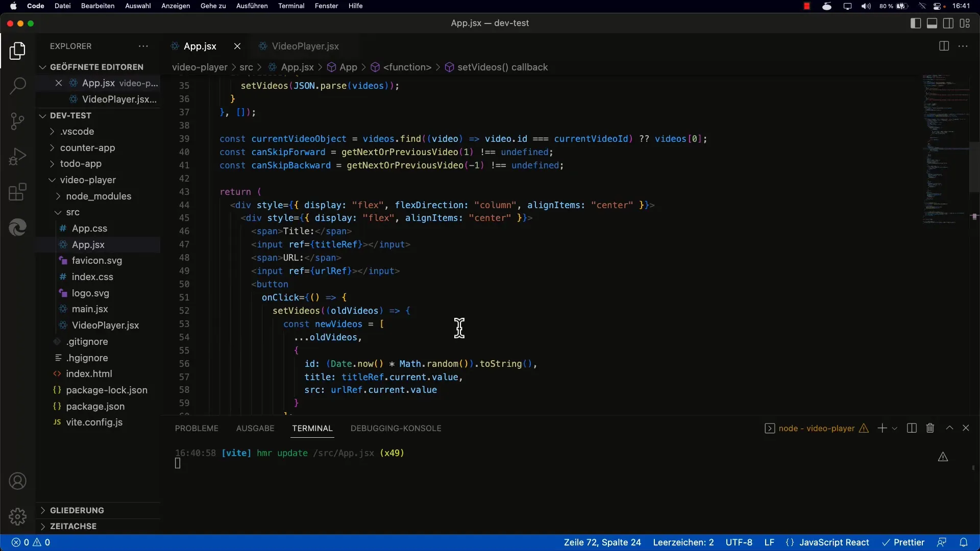Collapse the DEV-TEST folder section
980x551 pixels.
click(x=70, y=115)
